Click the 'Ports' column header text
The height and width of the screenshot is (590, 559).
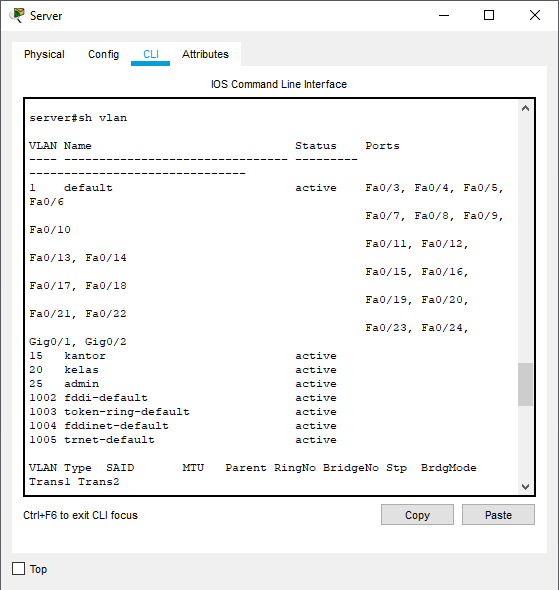pos(382,146)
